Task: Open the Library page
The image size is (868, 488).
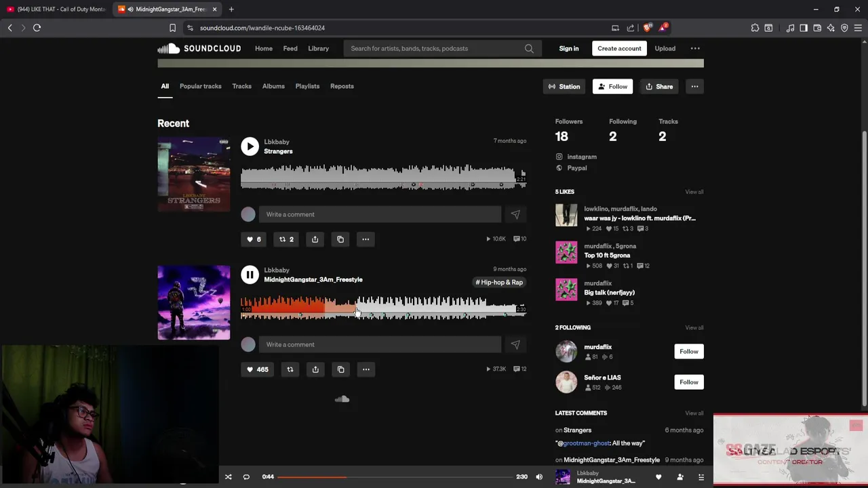Action: point(318,48)
